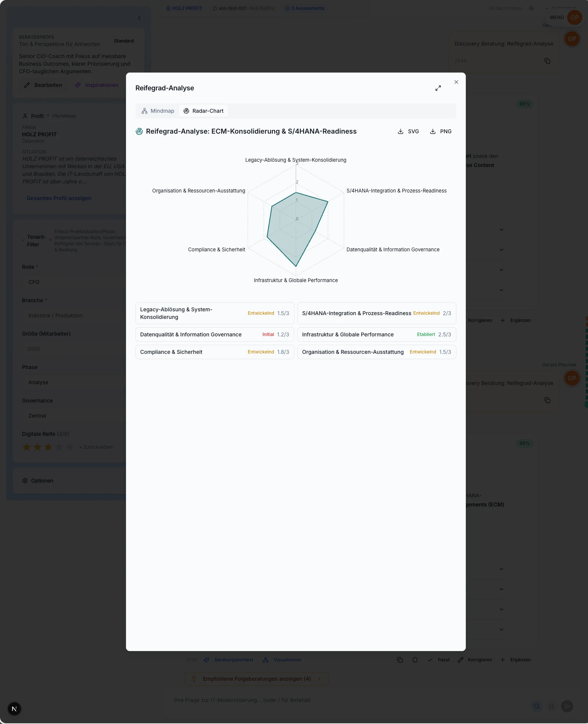Viewport: 588px width, 724px height.
Task: Click the search icon near the send button
Action: [x=536, y=706]
